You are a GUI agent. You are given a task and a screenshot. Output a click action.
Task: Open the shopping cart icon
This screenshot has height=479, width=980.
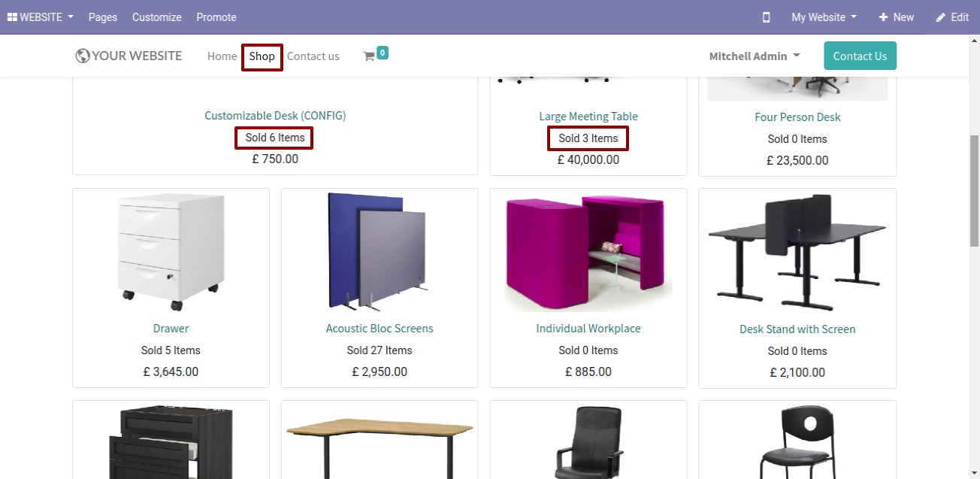pyautogui.click(x=369, y=56)
